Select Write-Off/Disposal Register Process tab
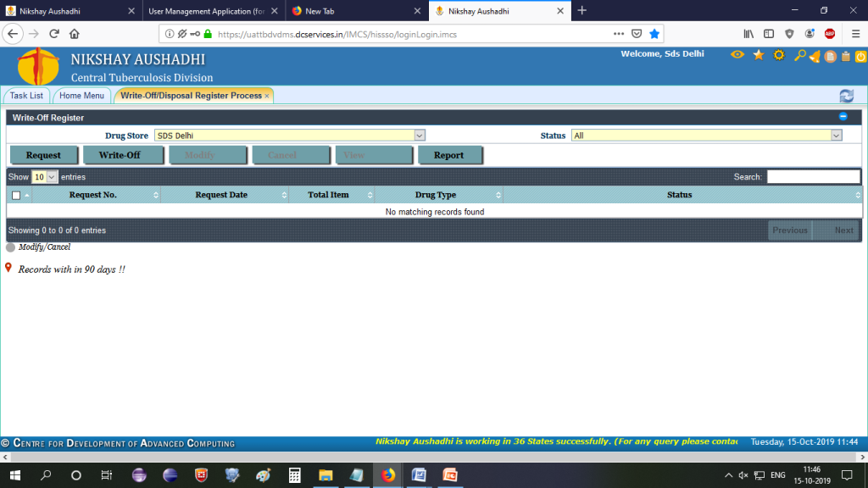The width and height of the screenshot is (868, 488). point(191,96)
